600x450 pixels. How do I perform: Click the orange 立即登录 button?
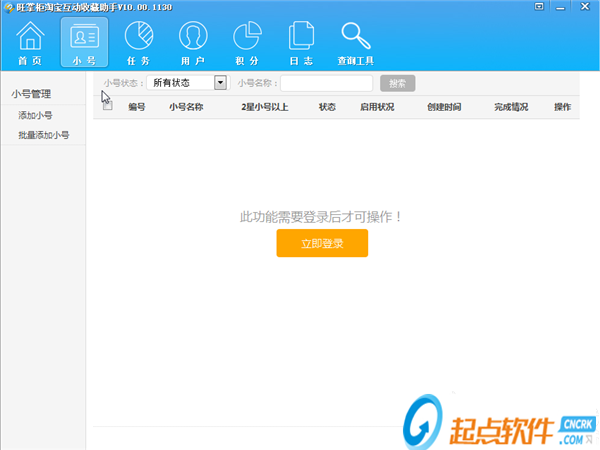tap(322, 243)
